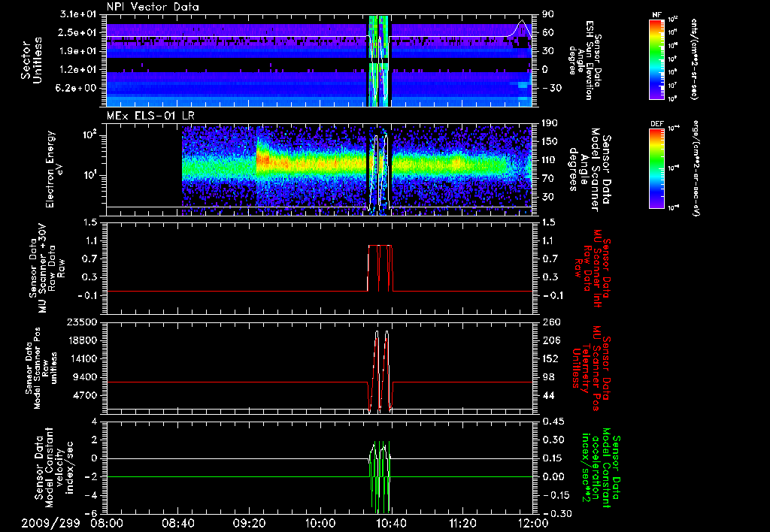The width and height of the screenshot is (770, 532).
Task: Click the "10:00" time axis label
Action: point(320,523)
